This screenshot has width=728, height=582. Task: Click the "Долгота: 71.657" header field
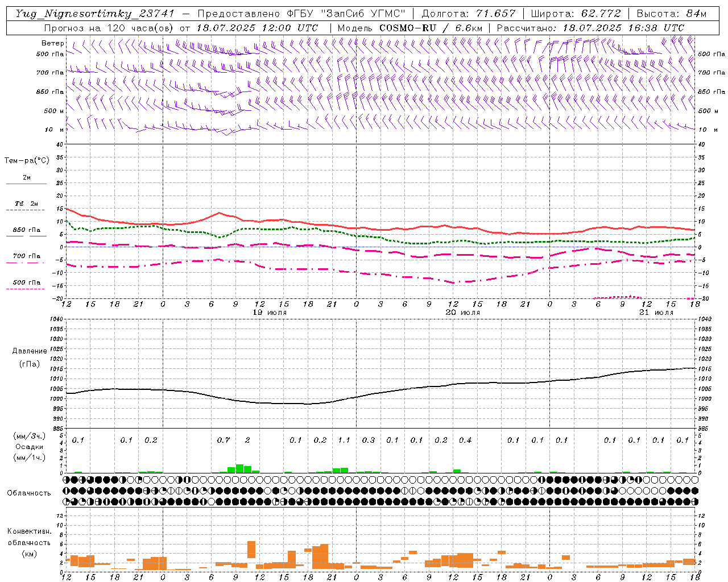coord(469,14)
